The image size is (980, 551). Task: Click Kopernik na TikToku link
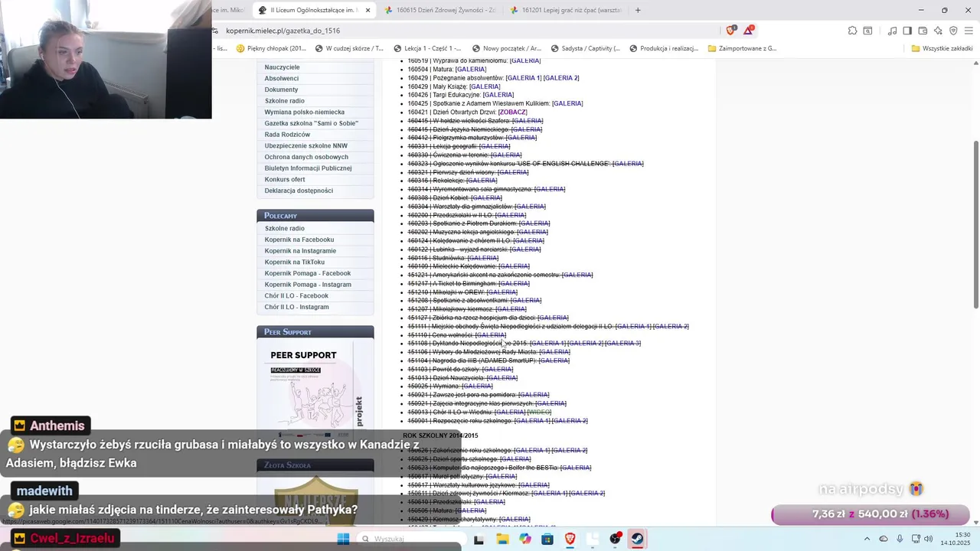pyautogui.click(x=295, y=262)
